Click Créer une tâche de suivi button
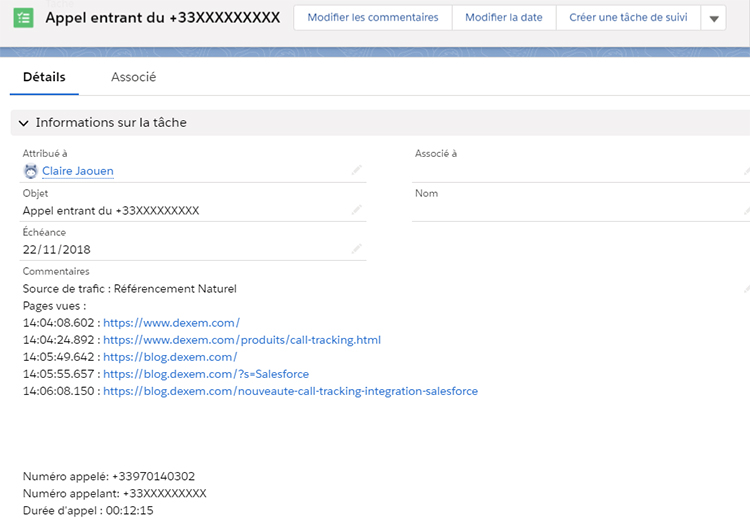Viewport: 750px width, 526px height. (x=628, y=18)
